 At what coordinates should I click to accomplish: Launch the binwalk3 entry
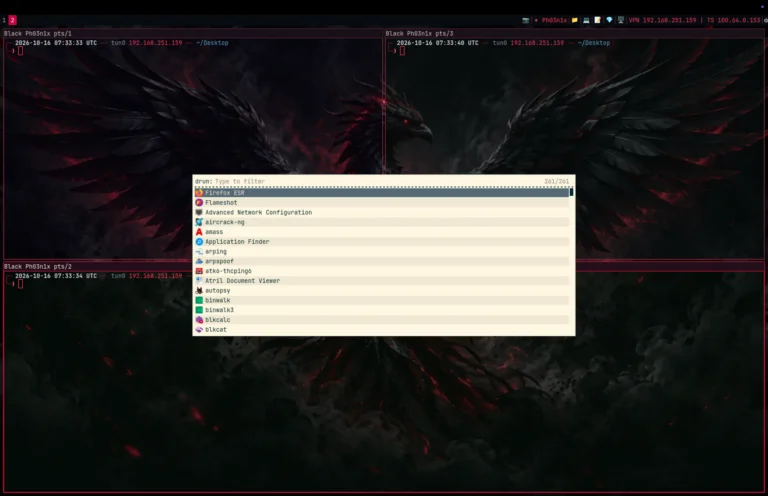coord(382,310)
